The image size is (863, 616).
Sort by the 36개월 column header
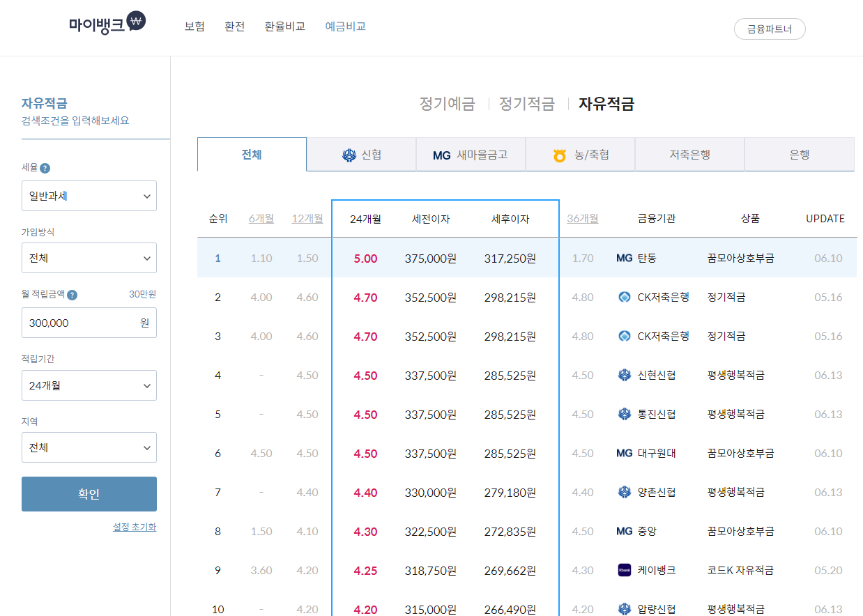[583, 219]
